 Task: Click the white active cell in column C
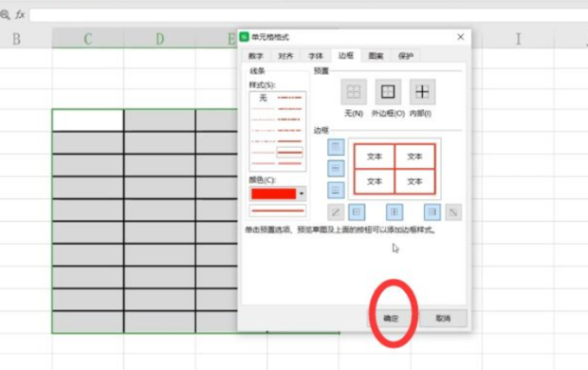point(88,120)
